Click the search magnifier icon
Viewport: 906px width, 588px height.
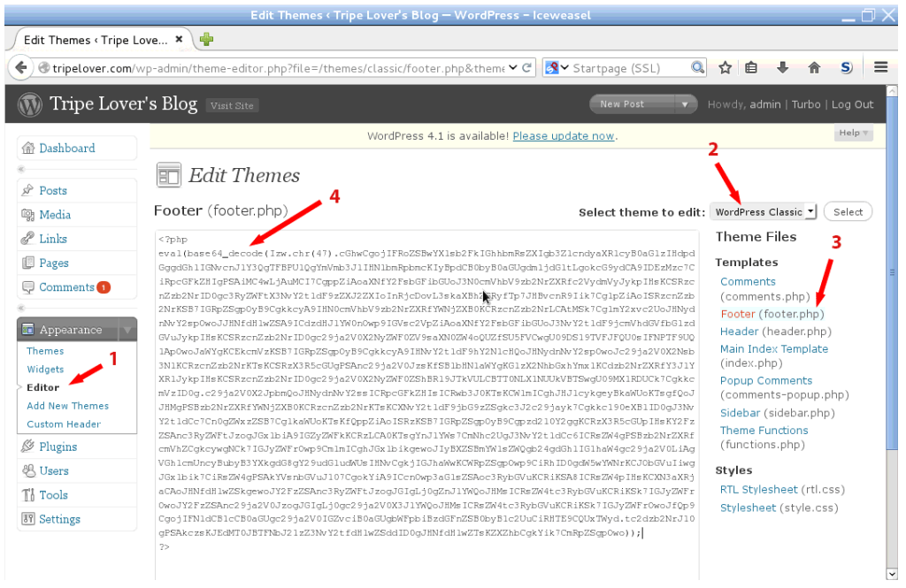(x=697, y=67)
